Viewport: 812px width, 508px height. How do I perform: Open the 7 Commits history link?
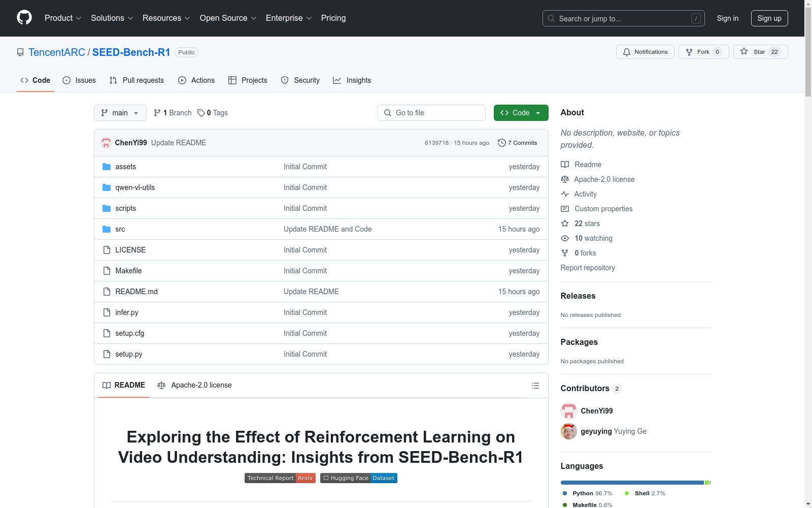518,143
